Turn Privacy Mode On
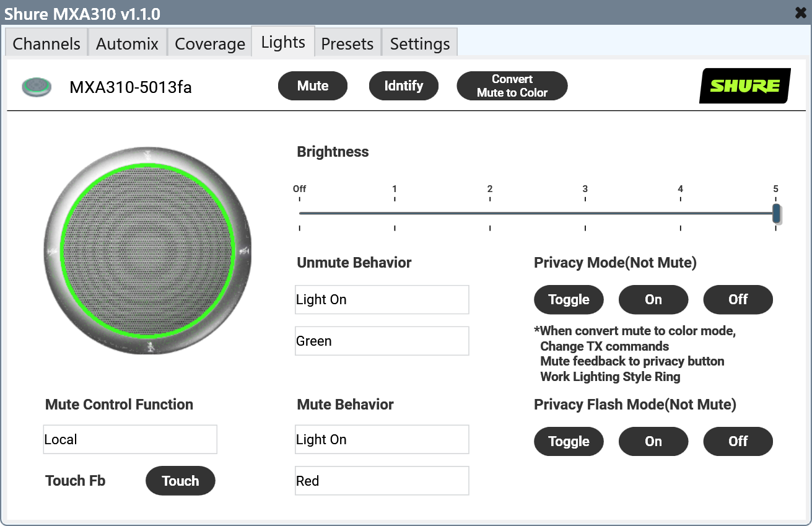This screenshot has width=812, height=526. (653, 300)
